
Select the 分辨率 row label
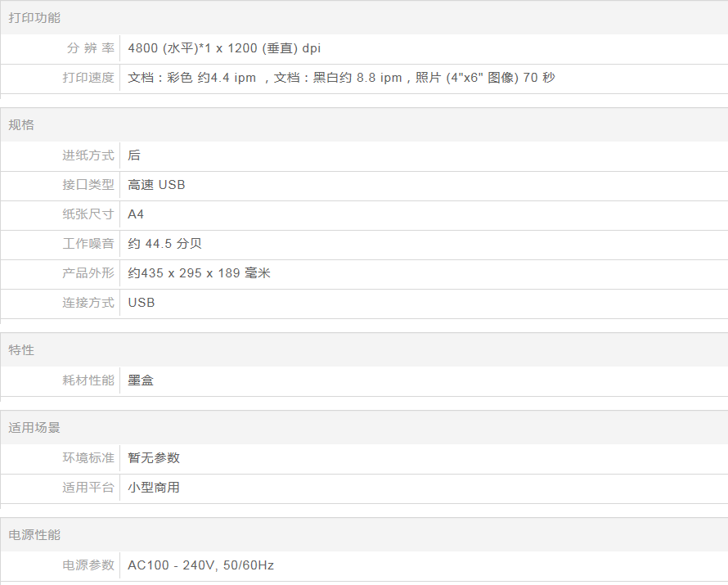90,48
